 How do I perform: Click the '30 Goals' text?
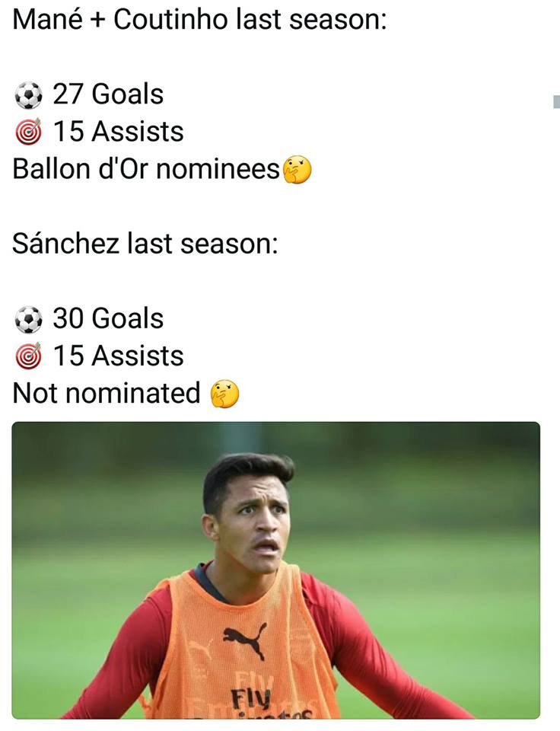[108, 318]
